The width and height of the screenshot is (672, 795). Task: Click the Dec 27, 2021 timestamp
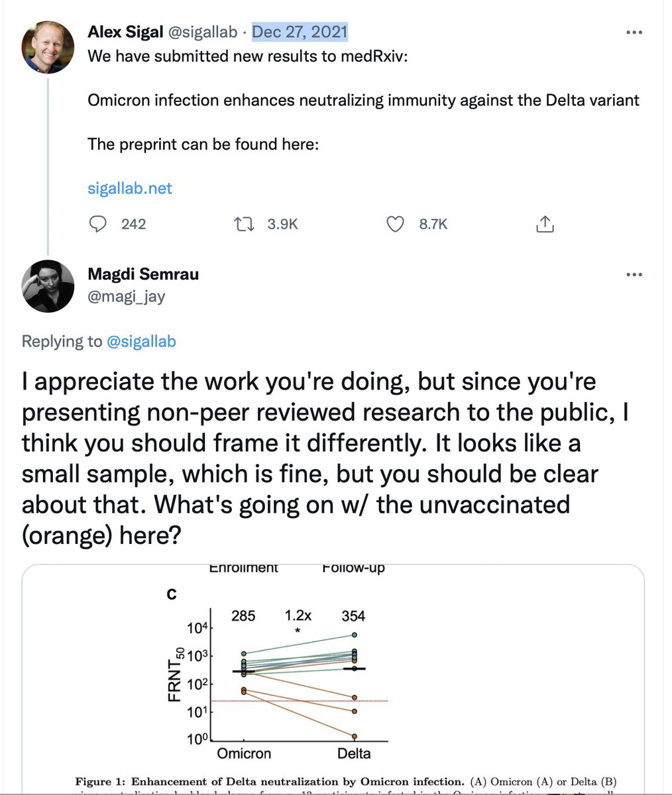300,32
